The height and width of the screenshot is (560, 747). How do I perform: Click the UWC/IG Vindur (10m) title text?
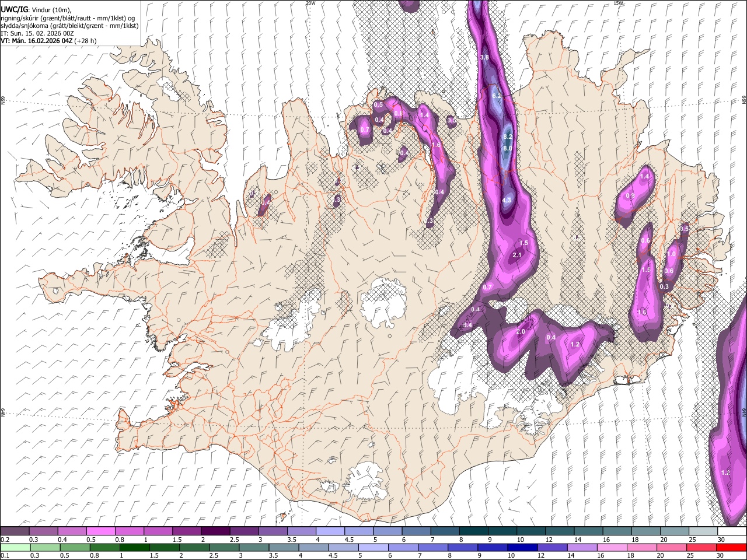click(x=36, y=9)
